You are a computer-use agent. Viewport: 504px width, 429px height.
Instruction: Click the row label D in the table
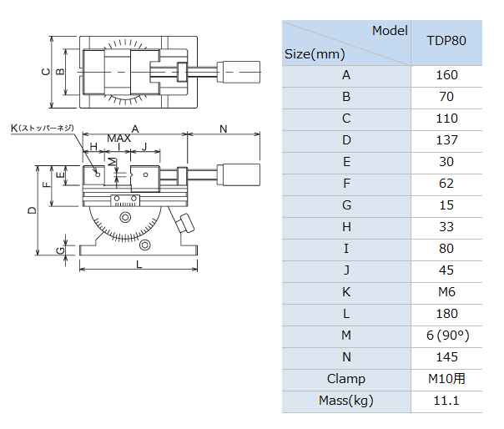pyautogui.click(x=346, y=140)
